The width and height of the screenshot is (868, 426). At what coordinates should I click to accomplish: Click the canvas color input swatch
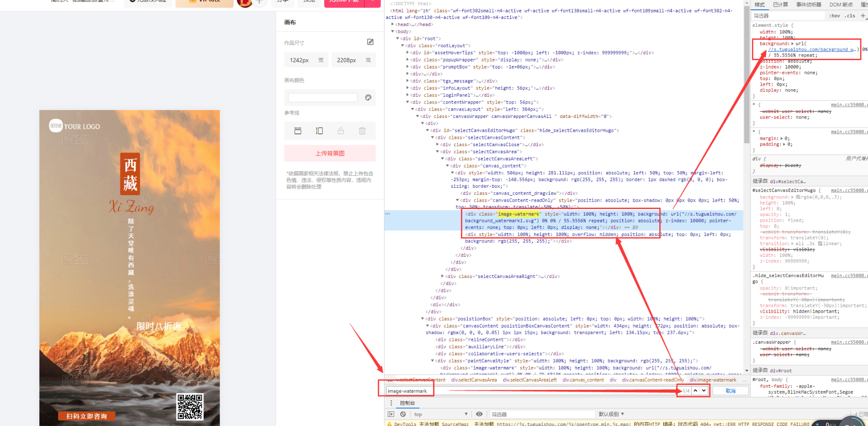click(x=322, y=98)
